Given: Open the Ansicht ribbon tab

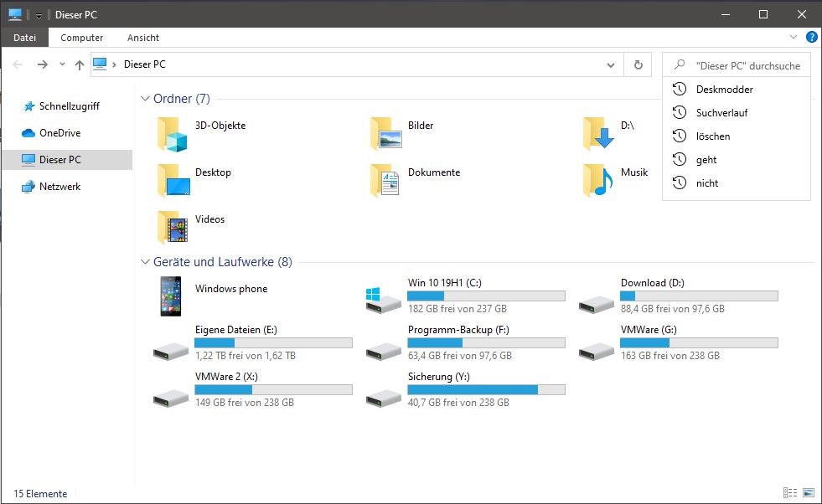Looking at the screenshot, I should tap(143, 38).
